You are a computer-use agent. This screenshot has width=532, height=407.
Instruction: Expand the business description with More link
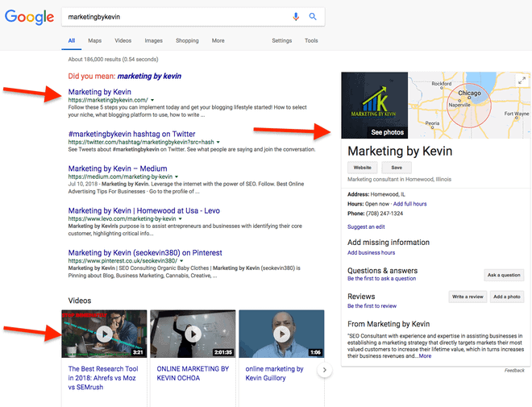tap(425, 356)
